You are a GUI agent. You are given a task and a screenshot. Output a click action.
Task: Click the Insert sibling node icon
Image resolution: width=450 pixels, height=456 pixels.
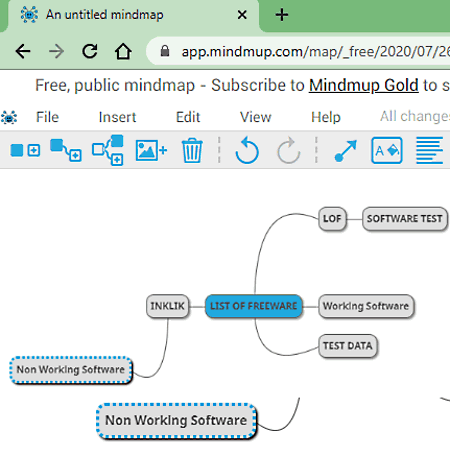click(25, 150)
